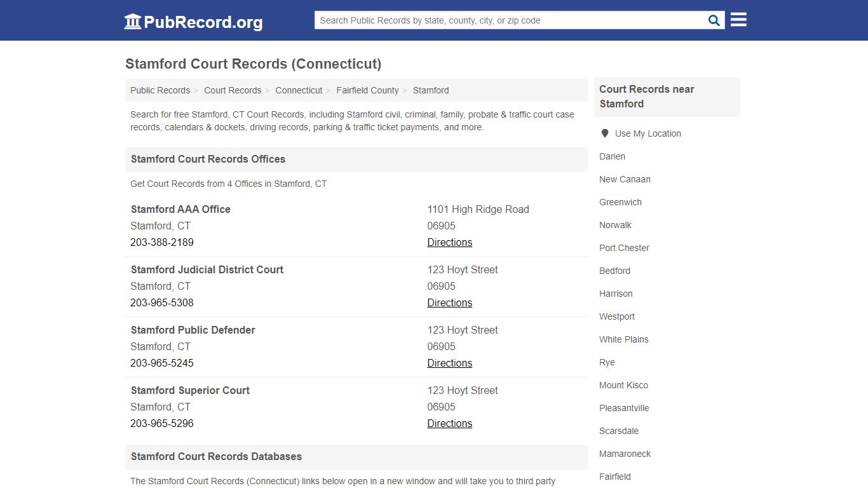The width and height of the screenshot is (868, 488).
Task: Select Westport in nearby list
Action: point(616,316)
